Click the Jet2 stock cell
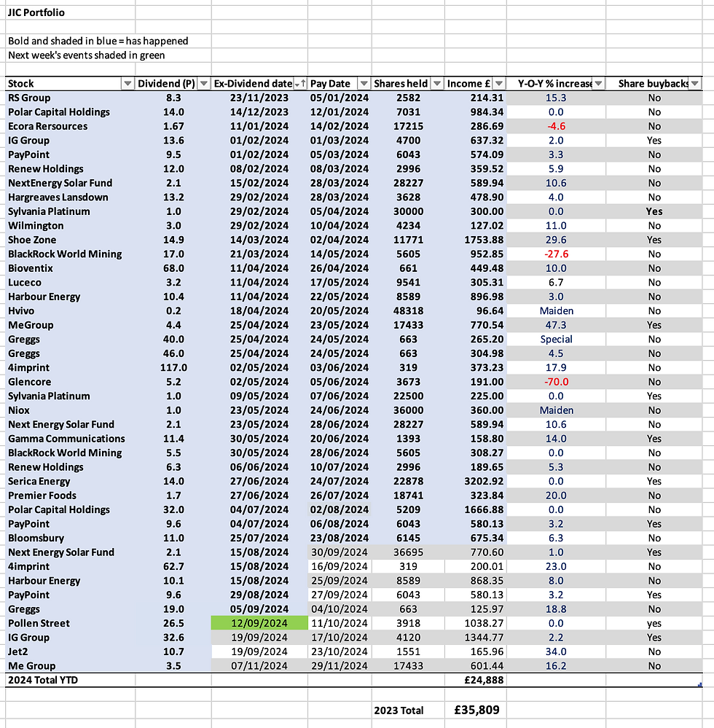 (x=71, y=652)
